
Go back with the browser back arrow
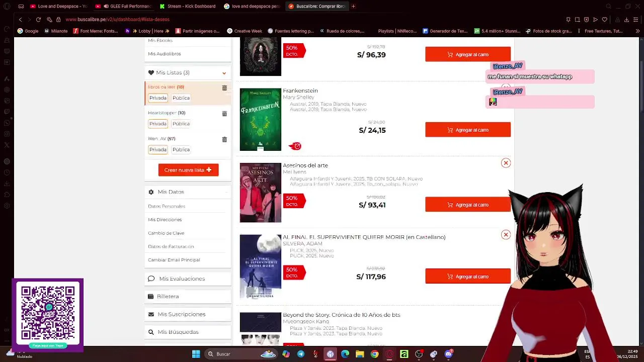tap(20, 20)
